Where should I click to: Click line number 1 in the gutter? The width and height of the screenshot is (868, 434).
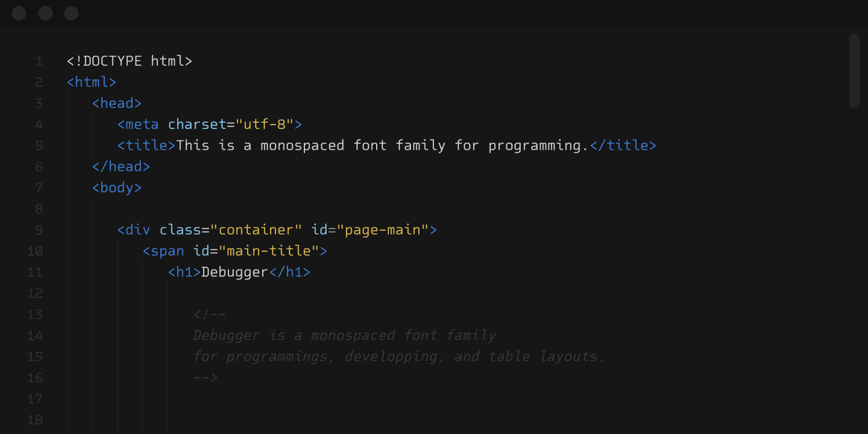pos(39,61)
